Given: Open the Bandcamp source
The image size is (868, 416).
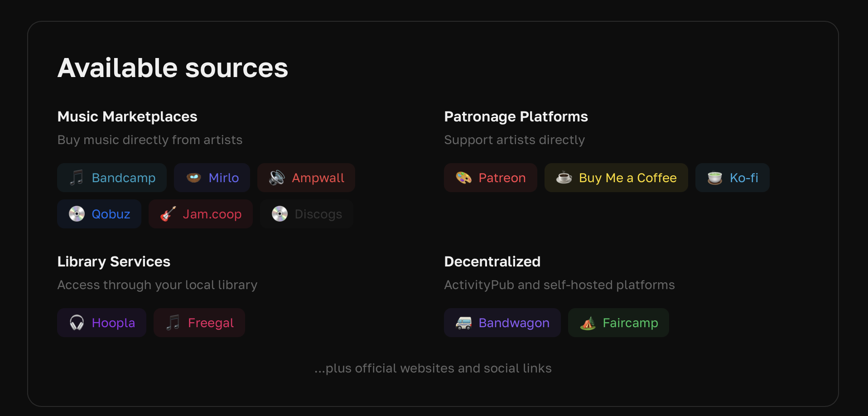Looking at the screenshot, I should (x=111, y=178).
